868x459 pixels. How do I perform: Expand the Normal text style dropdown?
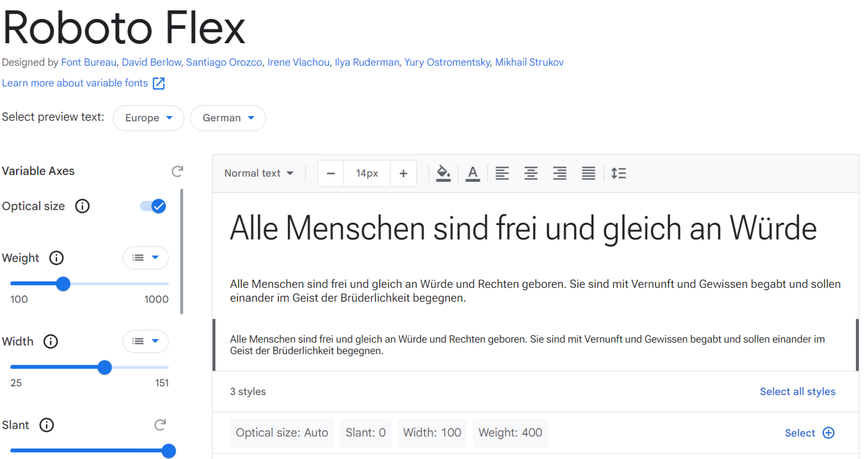259,173
